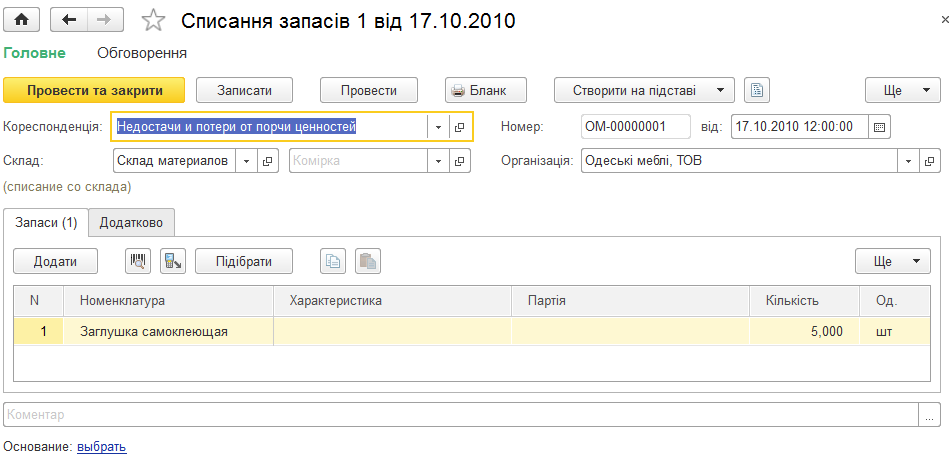Image resolution: width=952 pixels, height=460 pixels.
Task: Click the Підібрати button
Action: coord(243,262)
